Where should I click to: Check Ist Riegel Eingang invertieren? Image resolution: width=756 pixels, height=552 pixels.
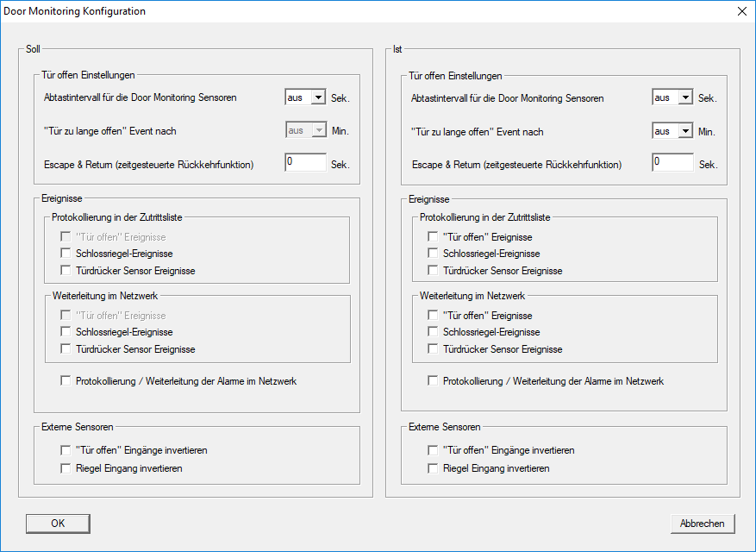(433, 468)
